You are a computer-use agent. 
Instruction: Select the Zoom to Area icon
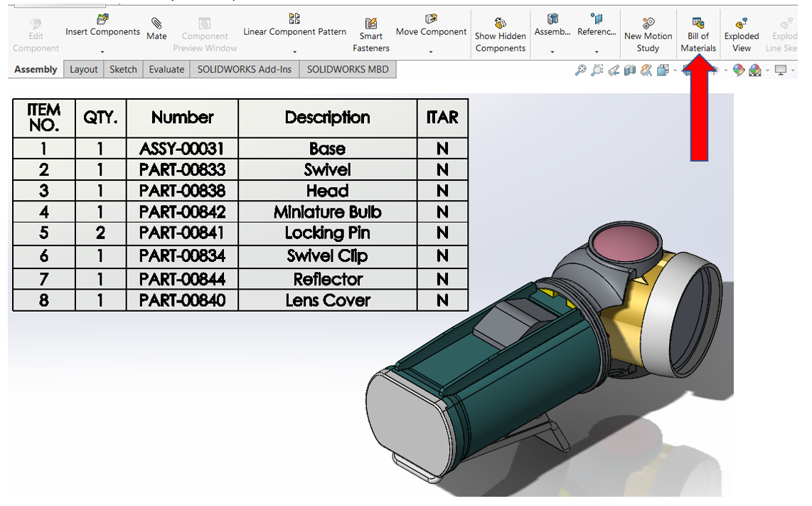[596, 70]
